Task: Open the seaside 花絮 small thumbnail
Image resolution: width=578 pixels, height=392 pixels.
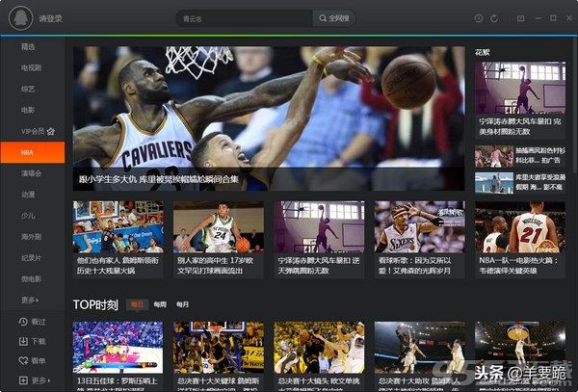Action: 494,183
